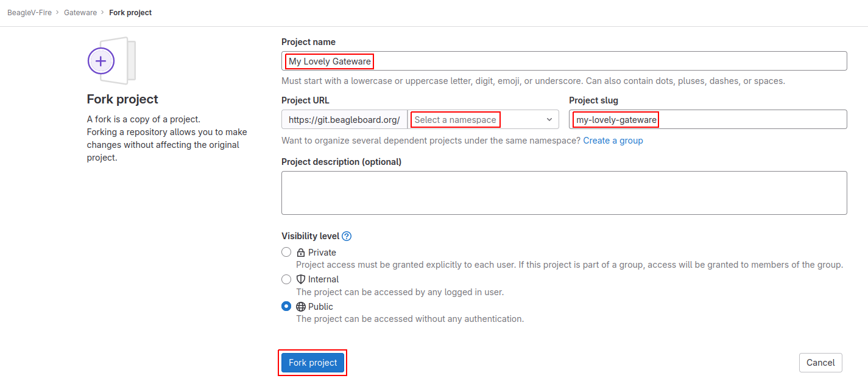Open the Select a namespace dropdown
868x384 pixels.
[483, 120]
